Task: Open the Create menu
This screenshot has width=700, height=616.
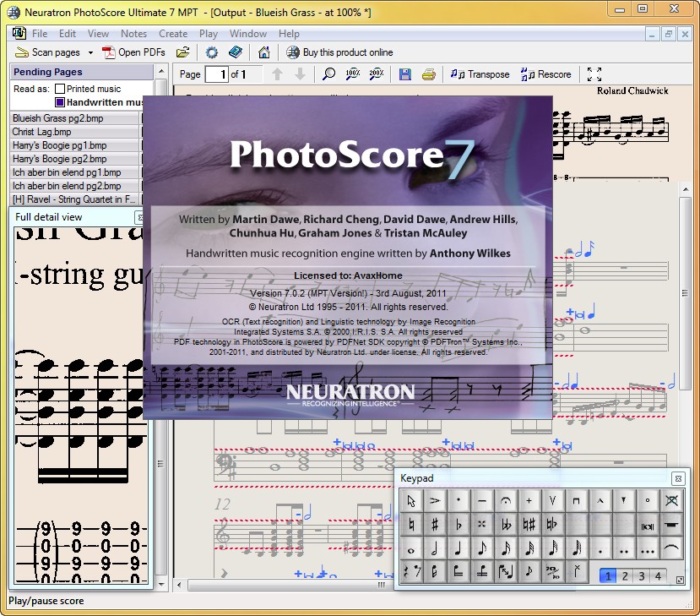Action: [173, 34]
